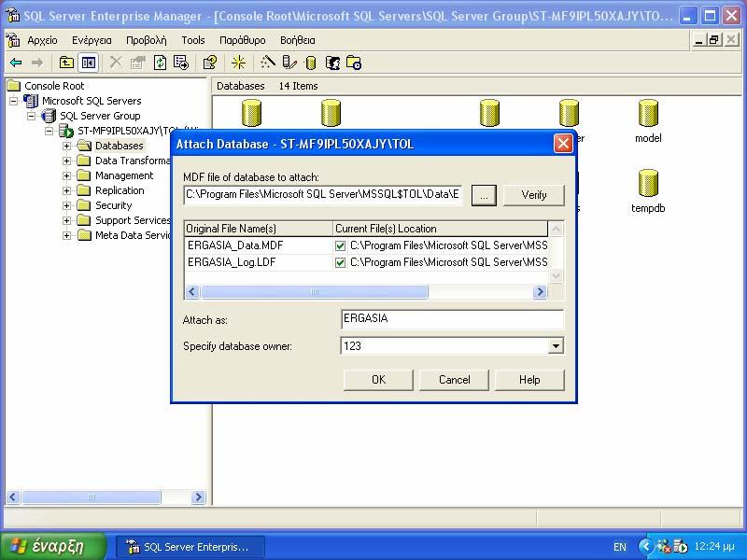Click the New Job folder-clock toolbar icon

[354, 63]
